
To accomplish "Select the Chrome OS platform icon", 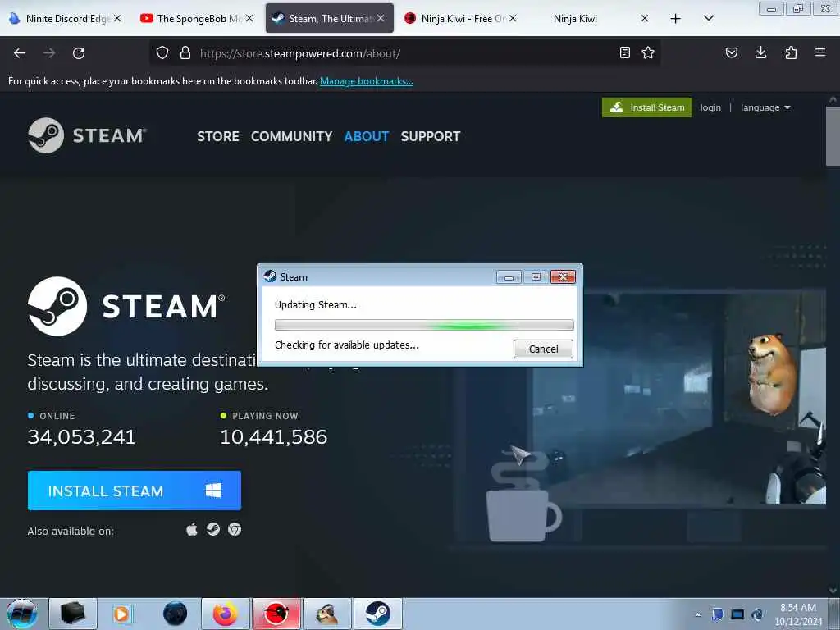I will (235, 530).
